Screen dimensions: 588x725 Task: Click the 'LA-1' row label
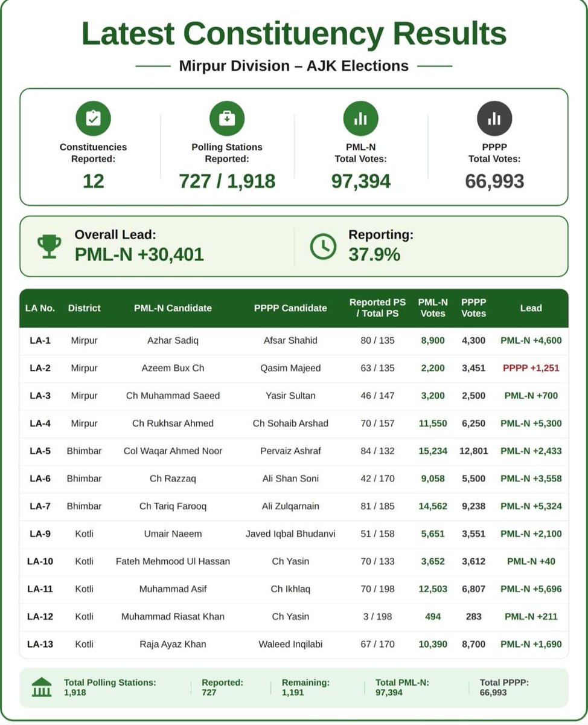[x=40, y=341]
